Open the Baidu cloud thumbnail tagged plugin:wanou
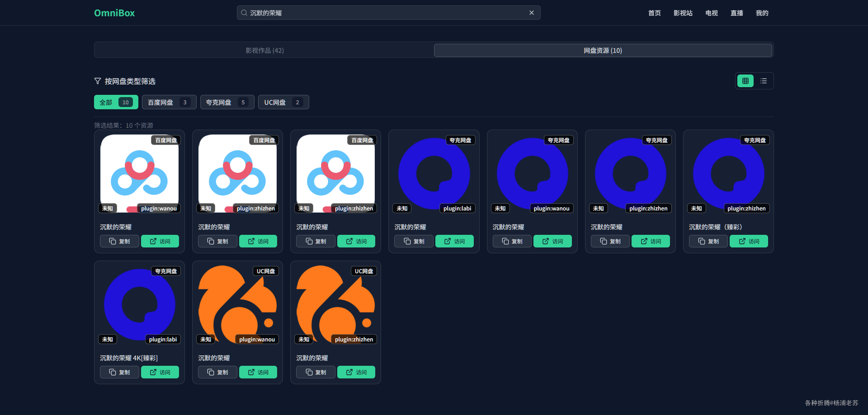 pos(139,173)
